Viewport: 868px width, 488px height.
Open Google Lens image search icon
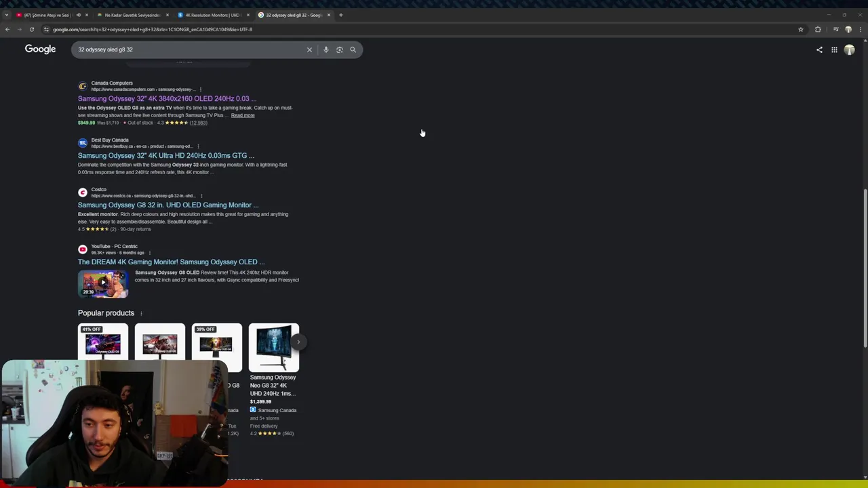340,49
